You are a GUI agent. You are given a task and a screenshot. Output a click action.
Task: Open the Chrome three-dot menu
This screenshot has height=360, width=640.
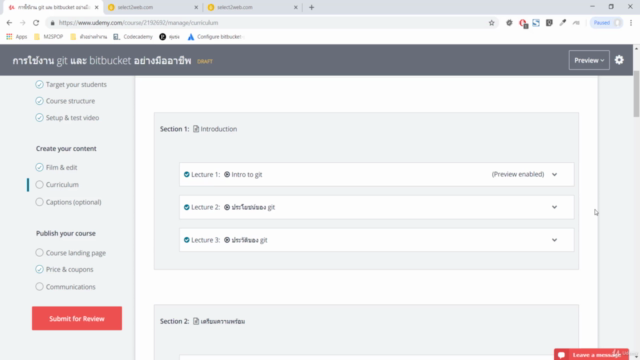pos(631,23)
